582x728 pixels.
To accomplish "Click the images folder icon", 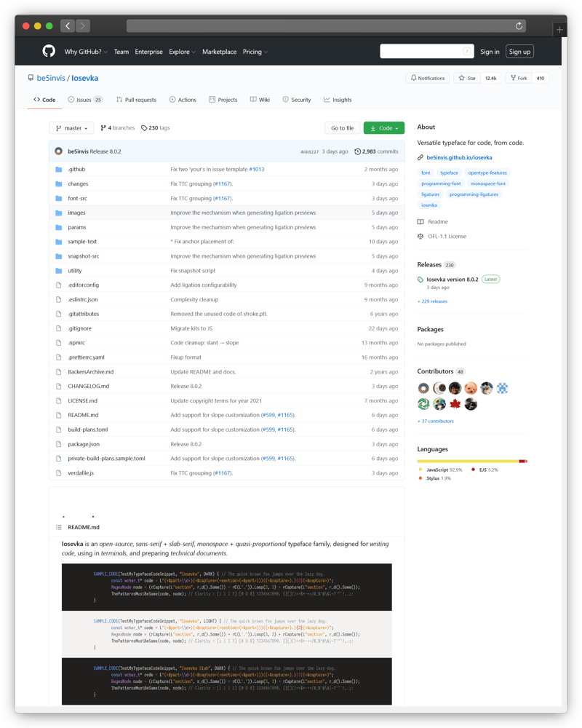I will coord(58,213).
